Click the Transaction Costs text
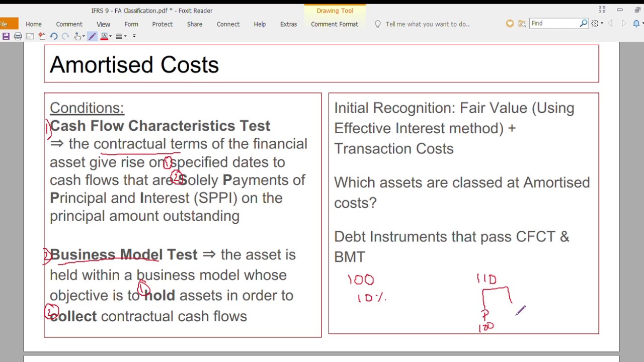Image resolution: width=644 pixels, height=362 pixels. tap(394, 149)
